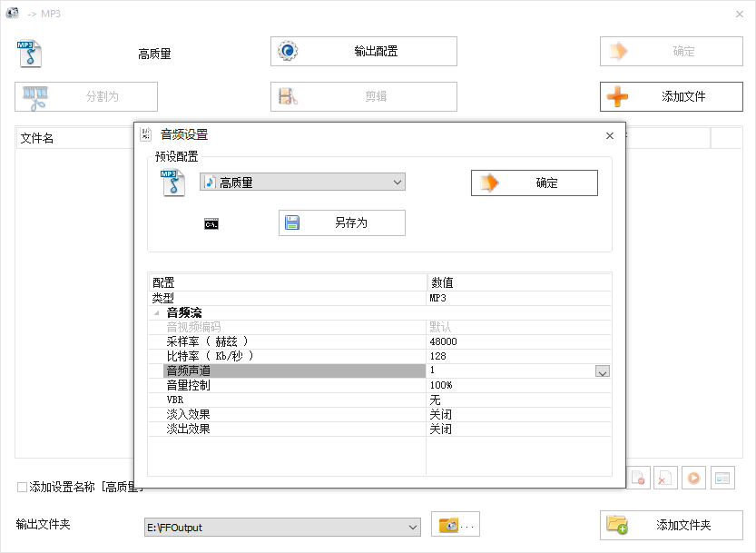The height and width of the screenshot is (553, 756).
Task: Click 添加文件 to add files
Action: tap(672, 96)
